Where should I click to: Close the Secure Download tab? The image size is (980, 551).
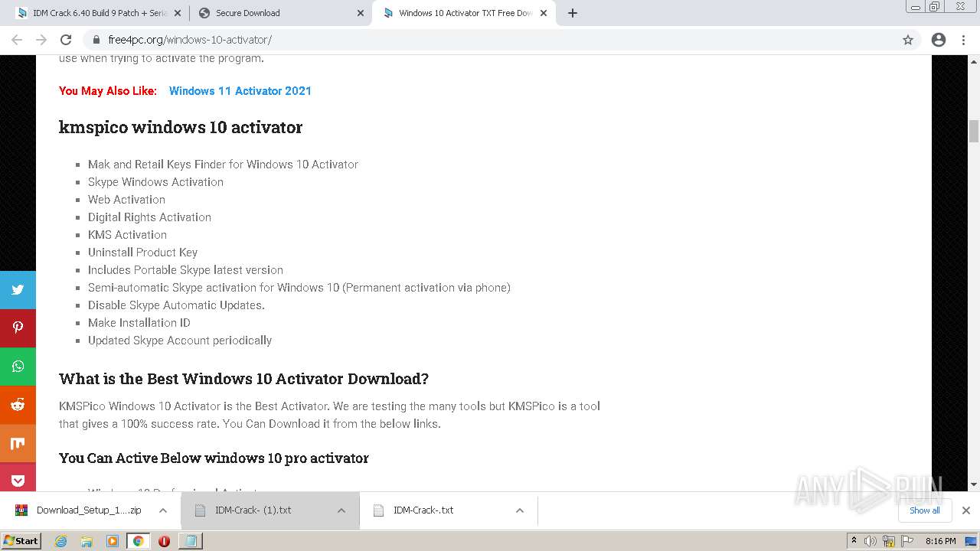pyautogui.click(x=361, y=13)
